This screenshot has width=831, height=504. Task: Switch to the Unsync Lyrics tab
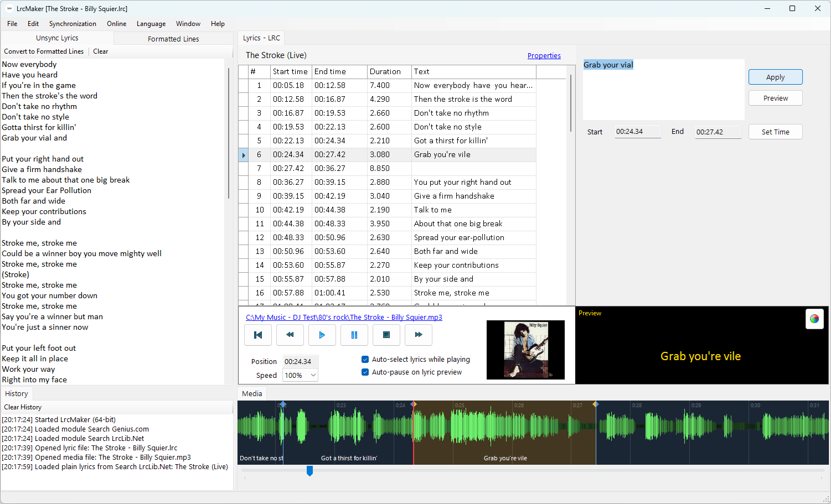point(57,38)
